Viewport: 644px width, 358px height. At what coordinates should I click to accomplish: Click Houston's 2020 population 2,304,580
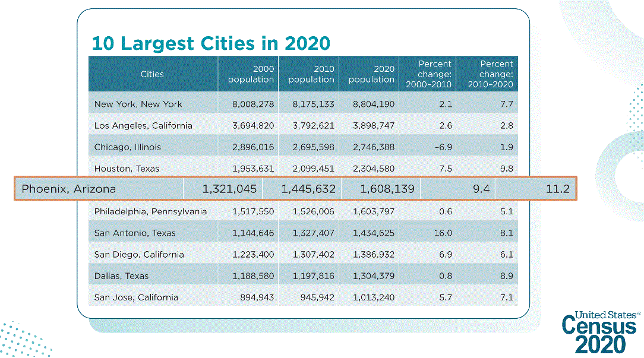point(374,169)
